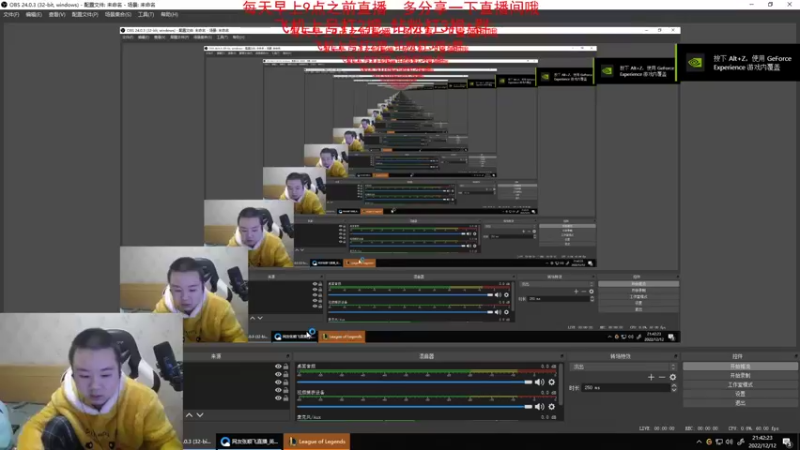Pop out the 来源 sources dock panel

click(288, 356)
